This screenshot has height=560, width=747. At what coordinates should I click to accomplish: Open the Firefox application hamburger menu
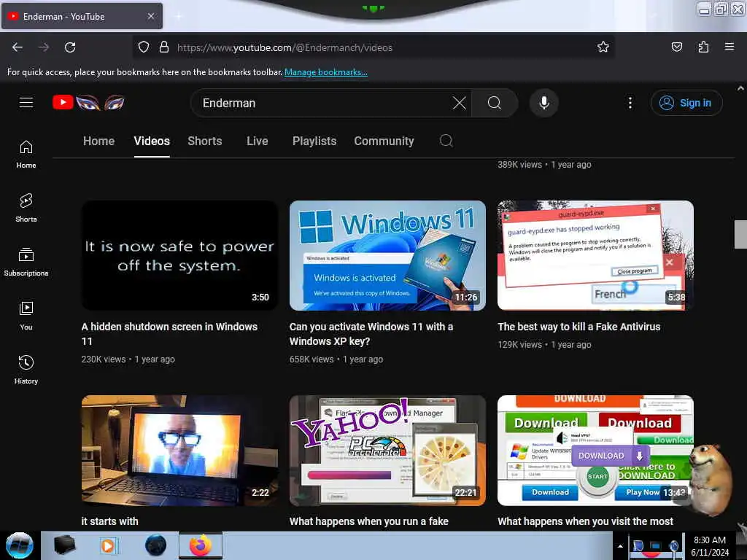point(729,47)
